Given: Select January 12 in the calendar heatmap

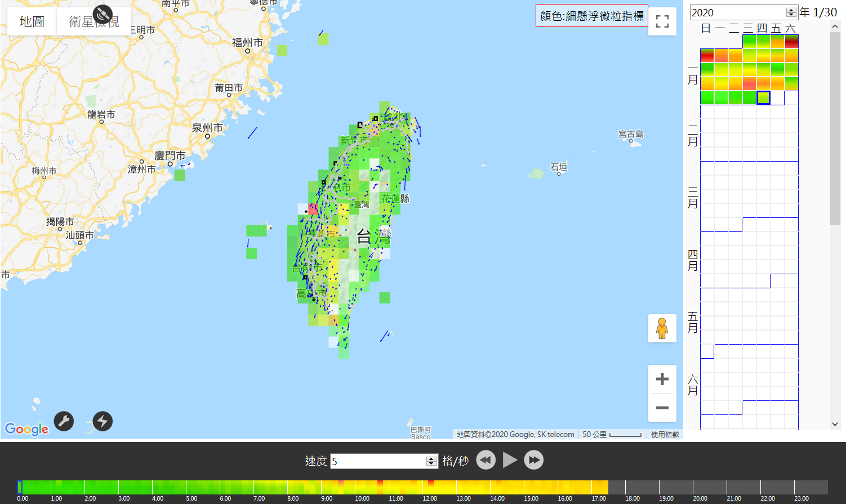Looking at the screenshot, I should (x=707, y=69).
